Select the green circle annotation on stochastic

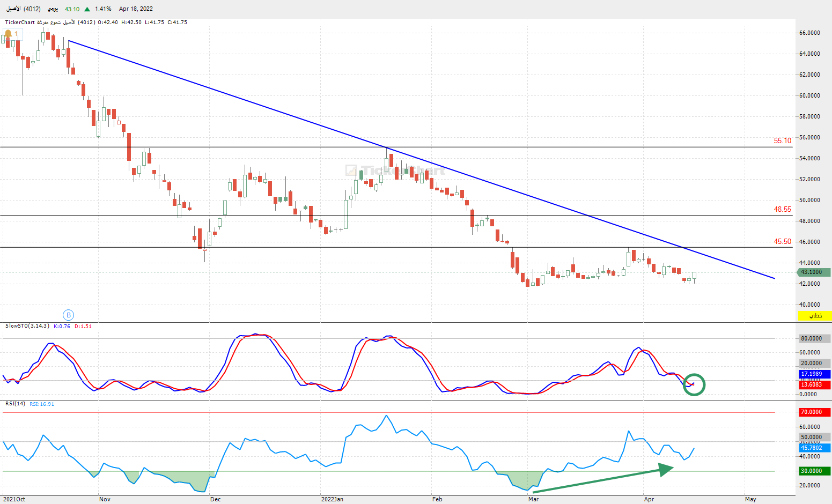point(694,384)
